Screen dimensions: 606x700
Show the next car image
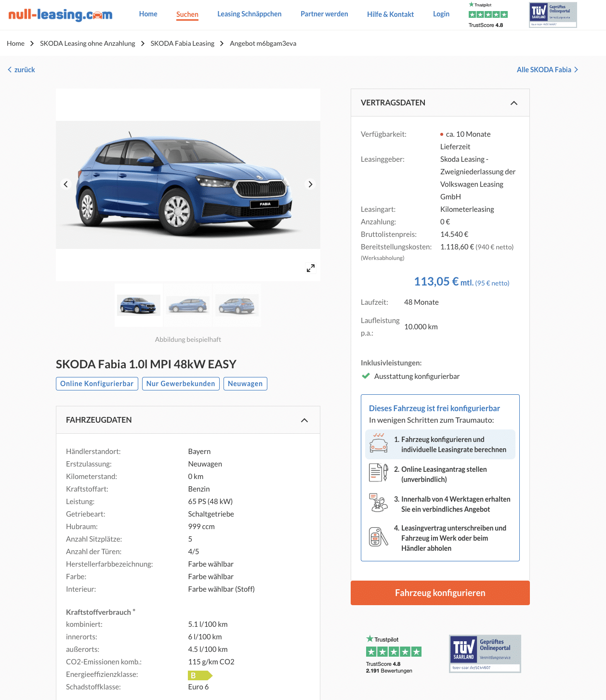tap(310, 184)
